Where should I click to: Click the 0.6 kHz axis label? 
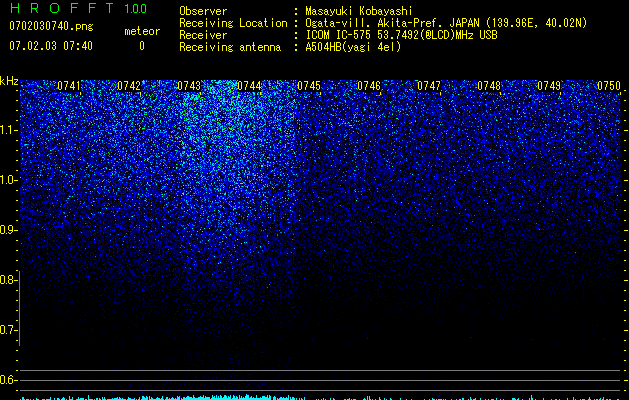pos(8,380)
